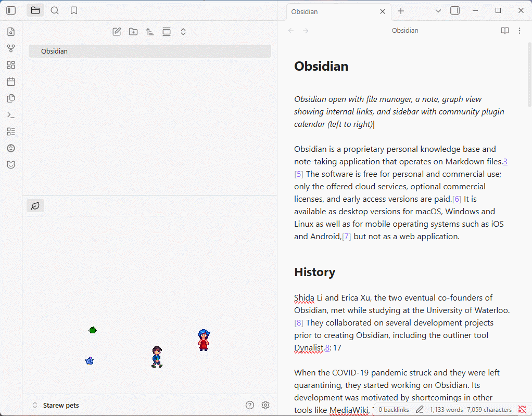532x416 pixels.
Task: Open Obsidian settings gear
Action: click(x=265, y=405)
